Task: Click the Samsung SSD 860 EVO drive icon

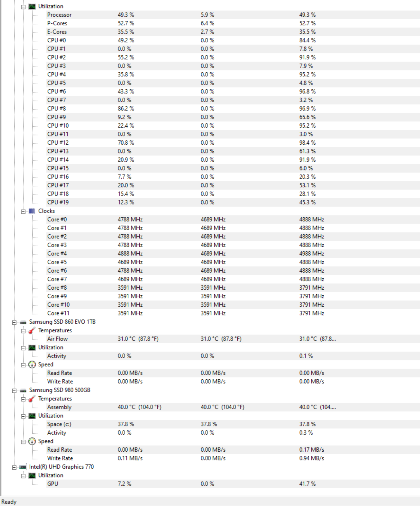Action: 23,322
